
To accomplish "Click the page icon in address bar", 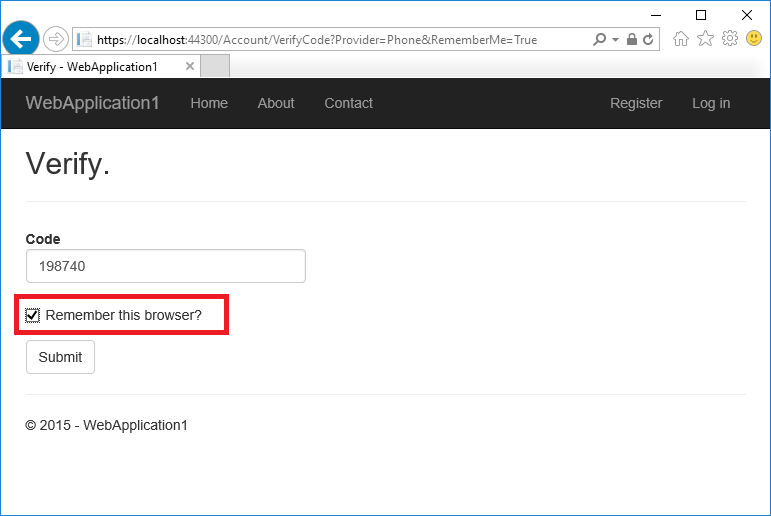I will pos(84,39).
